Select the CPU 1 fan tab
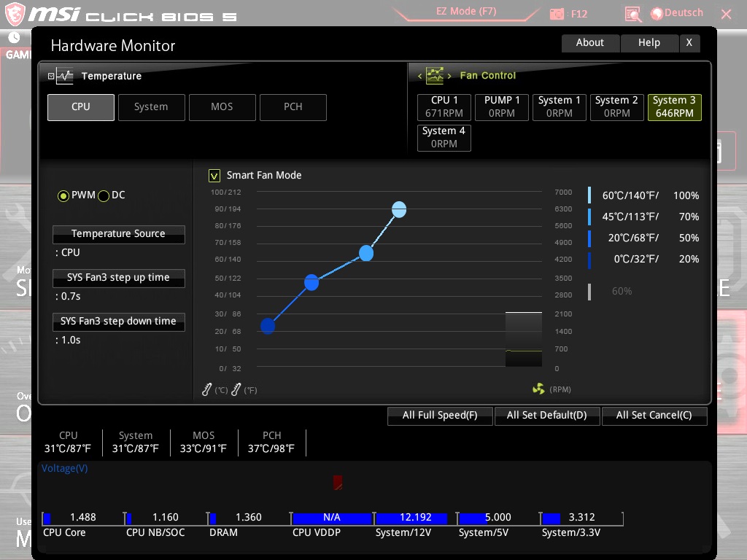 point(444,107)
